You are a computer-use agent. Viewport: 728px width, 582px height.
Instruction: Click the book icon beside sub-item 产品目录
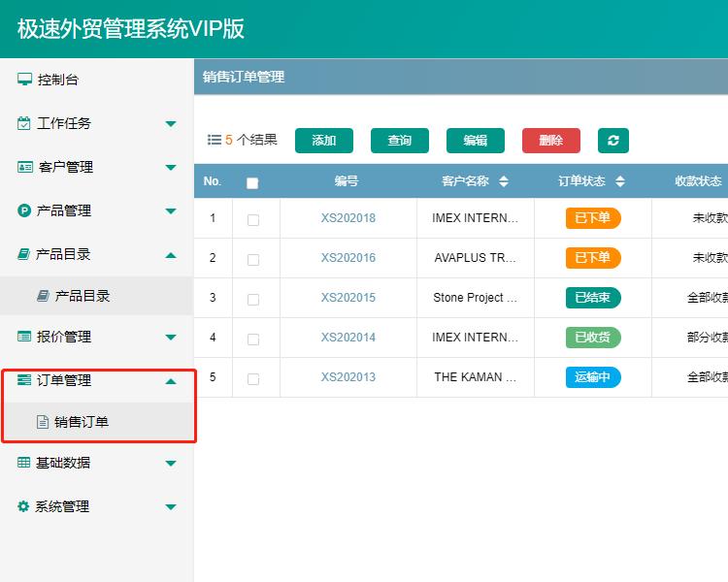tap(43, 296)
